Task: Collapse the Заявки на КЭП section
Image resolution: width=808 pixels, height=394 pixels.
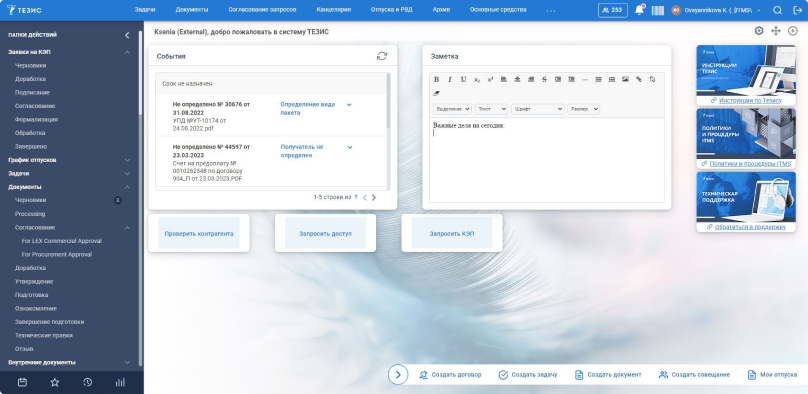Action: click(127, 52)
